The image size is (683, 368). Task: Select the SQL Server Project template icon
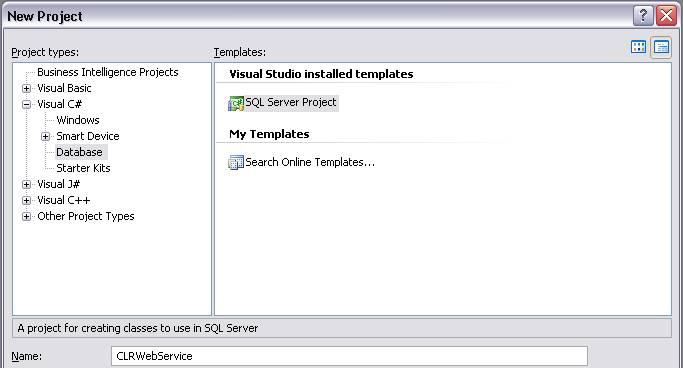[x=236, y=104]
